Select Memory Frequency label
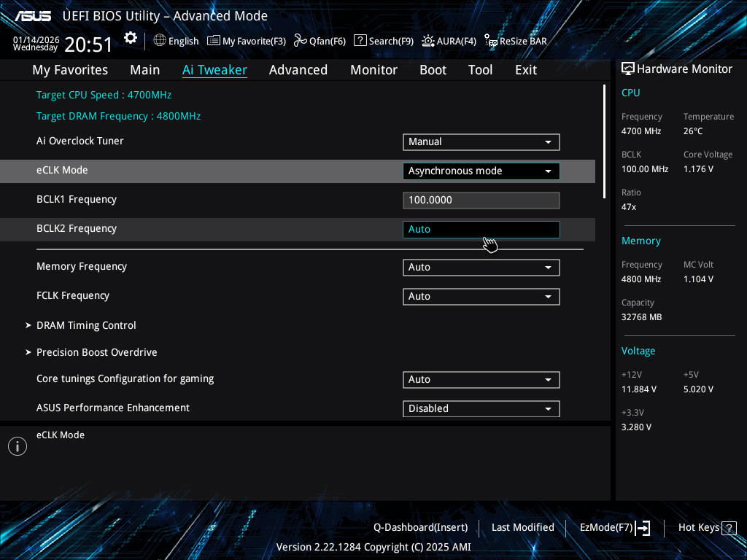Image resolution: width=747 pixels, height=560 pixels. click(x=82, y=266)
